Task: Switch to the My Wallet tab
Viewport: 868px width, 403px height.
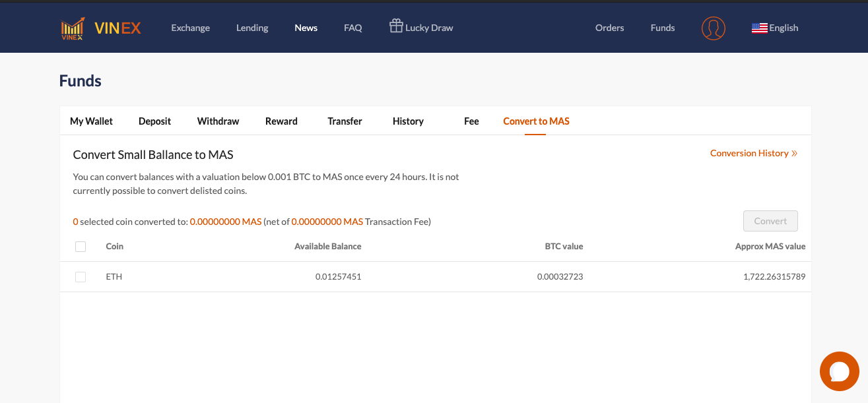Action: coord(91,121)
